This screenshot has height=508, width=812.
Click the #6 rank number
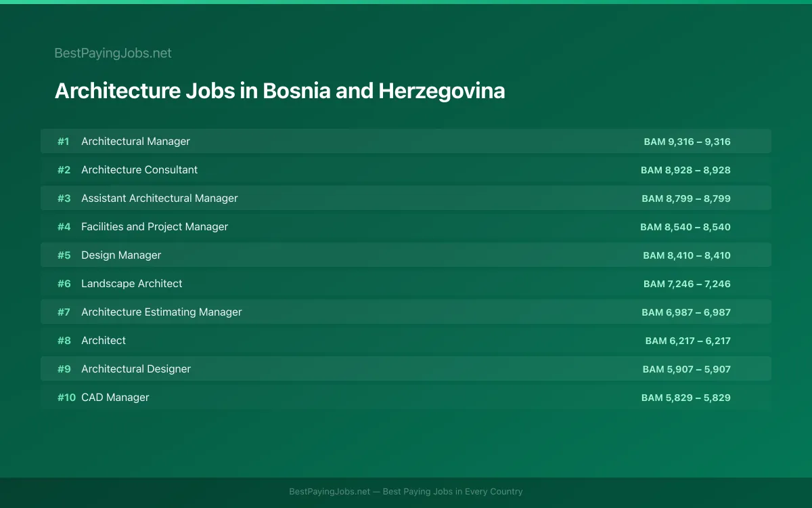click(x=64, y=284)
